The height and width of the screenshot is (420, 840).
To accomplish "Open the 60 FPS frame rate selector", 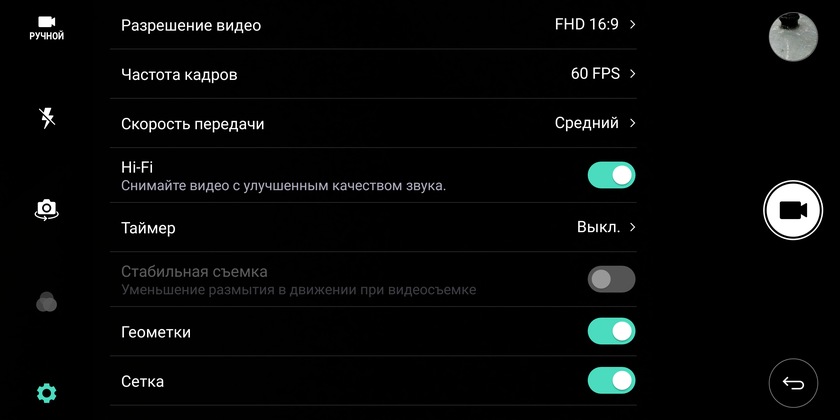I will click(x=602, y=74).
